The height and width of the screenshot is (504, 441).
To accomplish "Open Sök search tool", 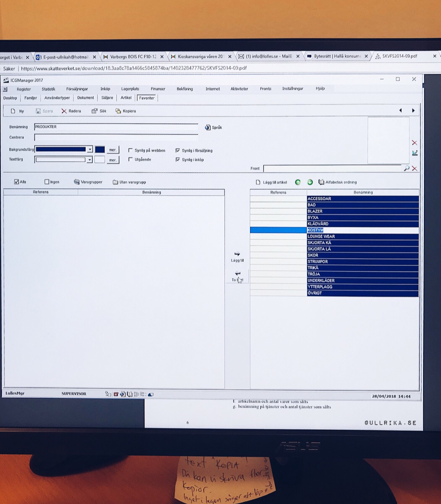I will pos(95,111).
